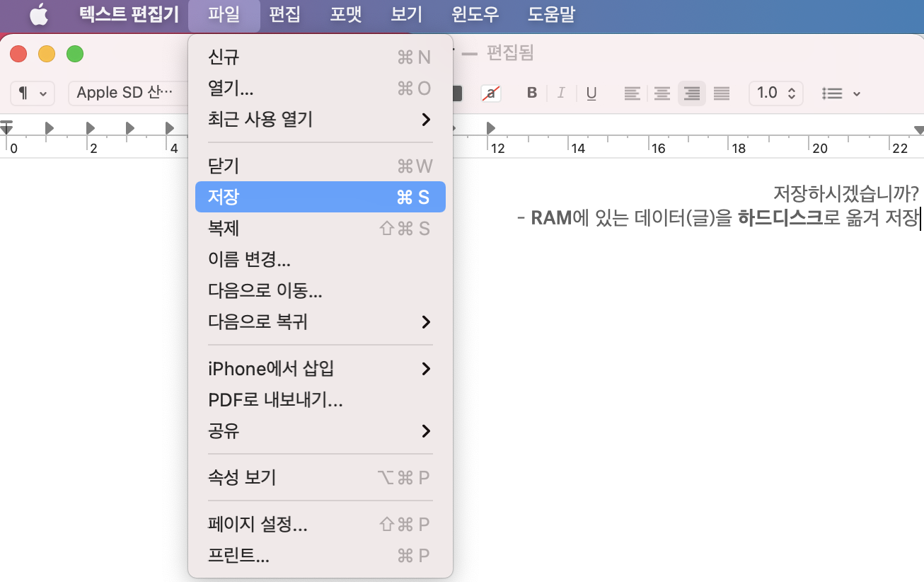Open the paragraph style dropdown

pos(33,93)
